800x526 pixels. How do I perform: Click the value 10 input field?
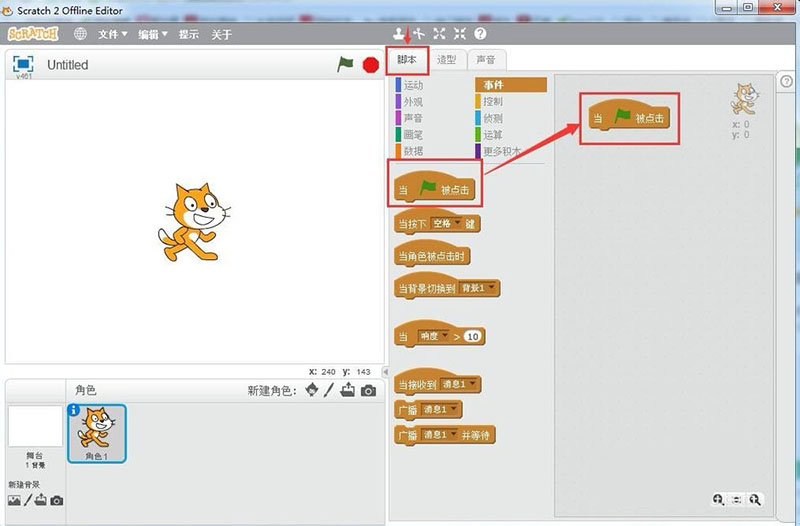click(472, 336)
